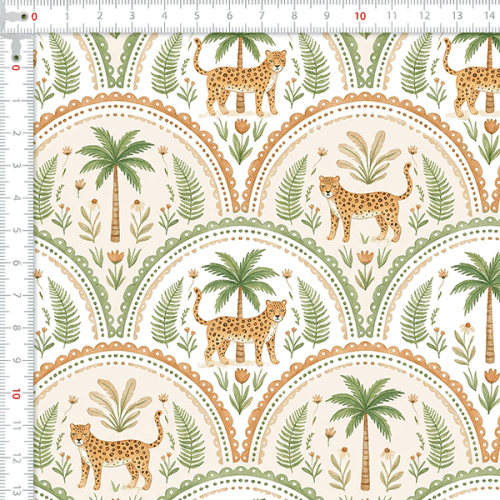Click the rivet hole on the top ruler
This screenshot has height=500, width=500.
pyautogui.click(x=24, y=16)
